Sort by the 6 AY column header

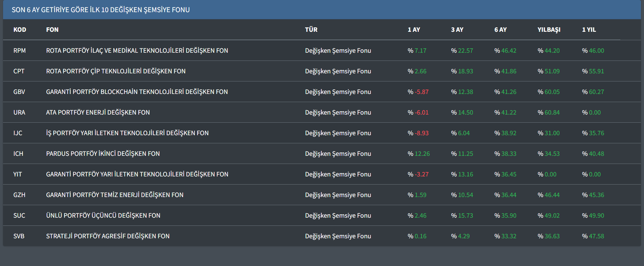tap(500, 30)
